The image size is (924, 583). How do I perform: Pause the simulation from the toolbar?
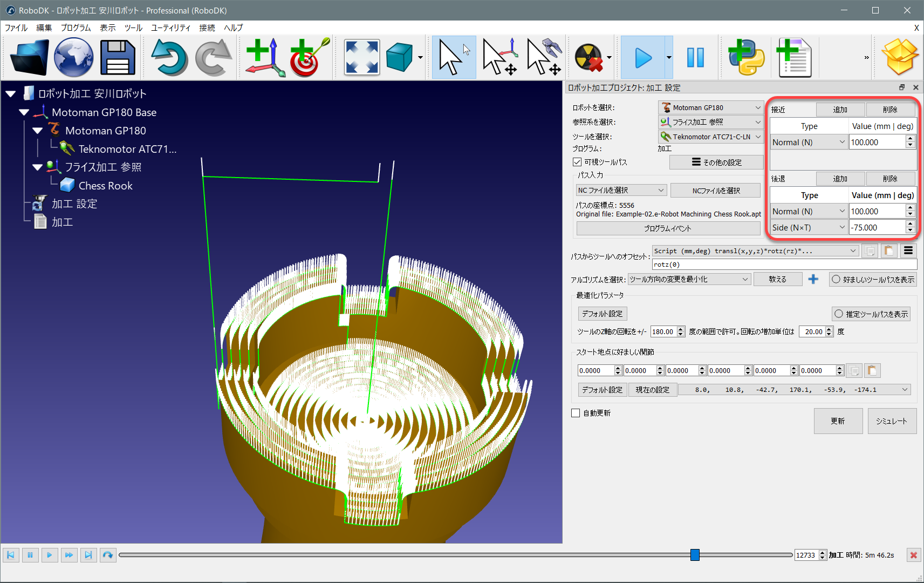pos(695,57)
